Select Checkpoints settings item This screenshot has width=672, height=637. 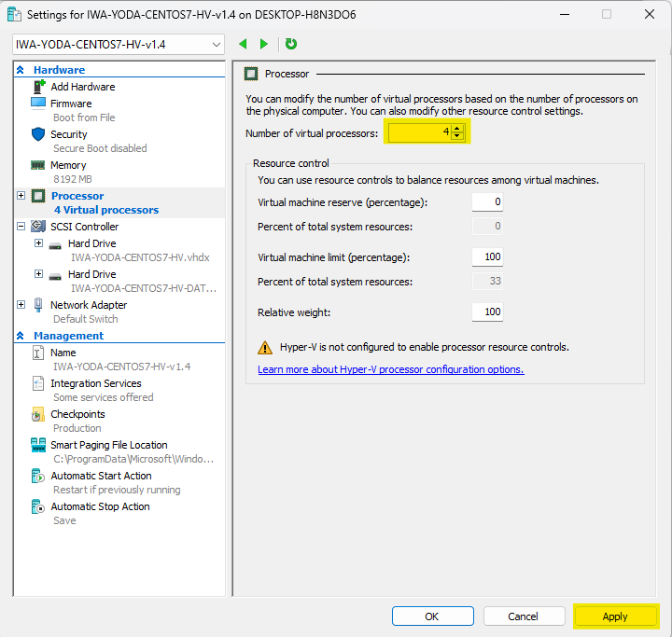pos(77,414)
